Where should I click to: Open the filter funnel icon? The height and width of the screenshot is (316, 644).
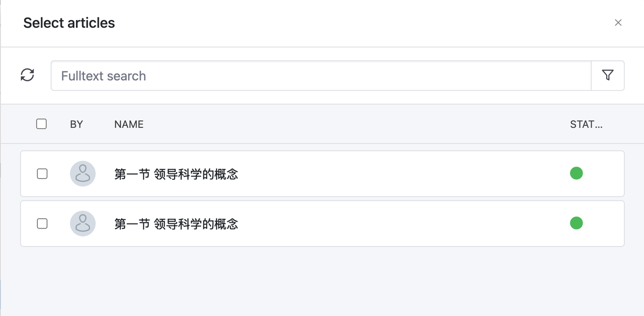[x=608, y=75]
